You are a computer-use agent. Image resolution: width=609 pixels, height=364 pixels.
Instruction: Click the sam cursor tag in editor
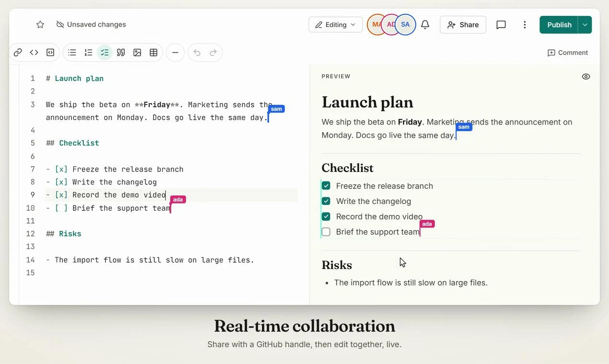pos(276,109)
